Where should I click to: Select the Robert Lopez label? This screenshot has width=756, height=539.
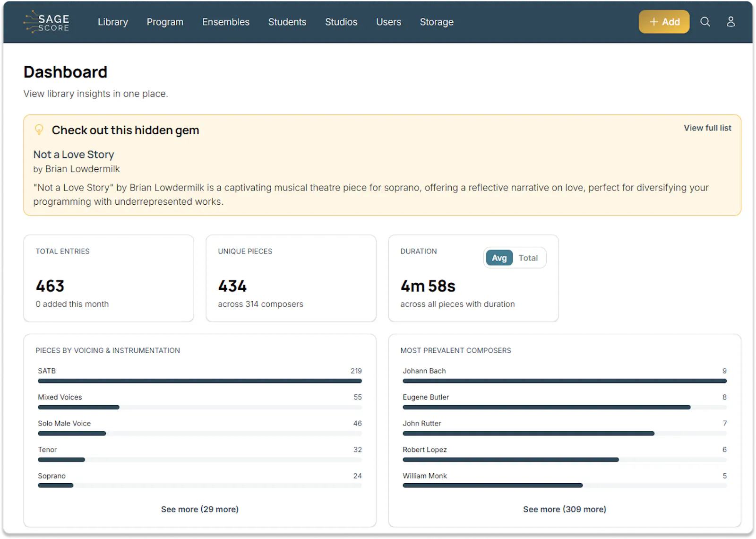coord(425,450)
